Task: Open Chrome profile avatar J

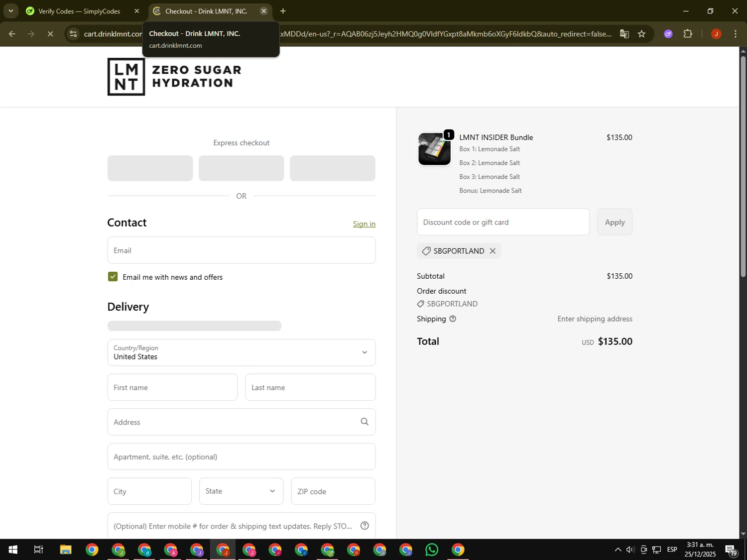Action: (x=716, y=34)
